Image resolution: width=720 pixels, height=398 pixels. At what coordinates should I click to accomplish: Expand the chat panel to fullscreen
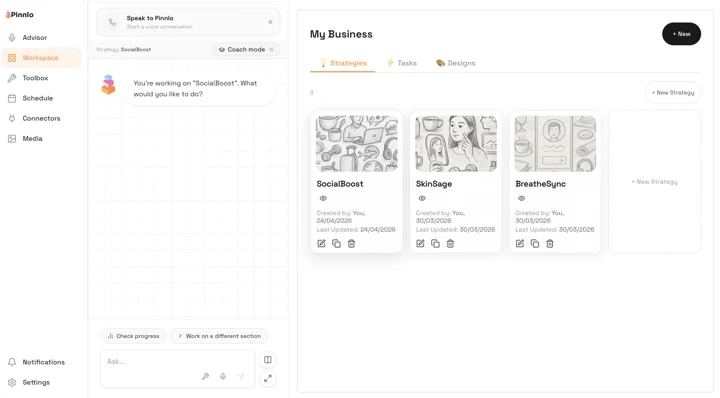click(x=268, y=378)
